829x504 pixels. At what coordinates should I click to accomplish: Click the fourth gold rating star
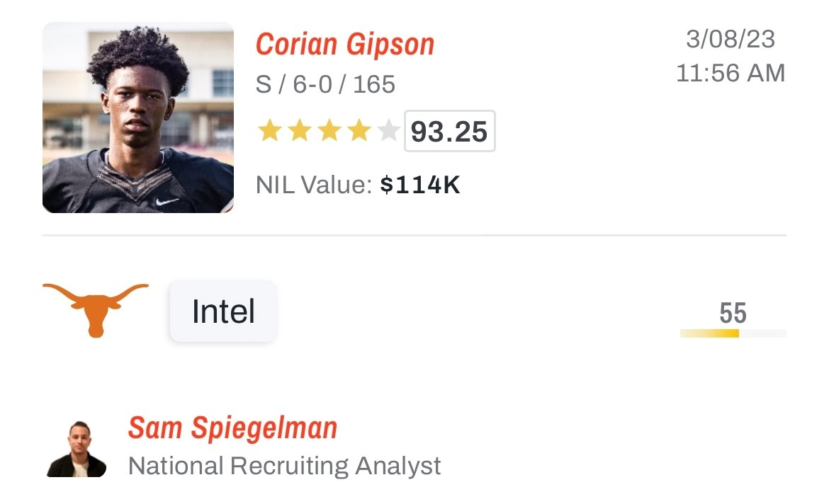(359, 130)
